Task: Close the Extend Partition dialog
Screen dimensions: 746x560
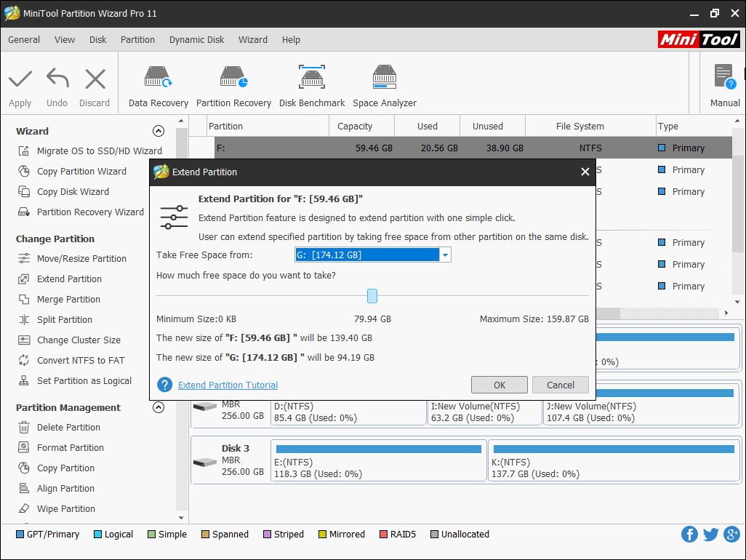Action: tap(585, 172)
